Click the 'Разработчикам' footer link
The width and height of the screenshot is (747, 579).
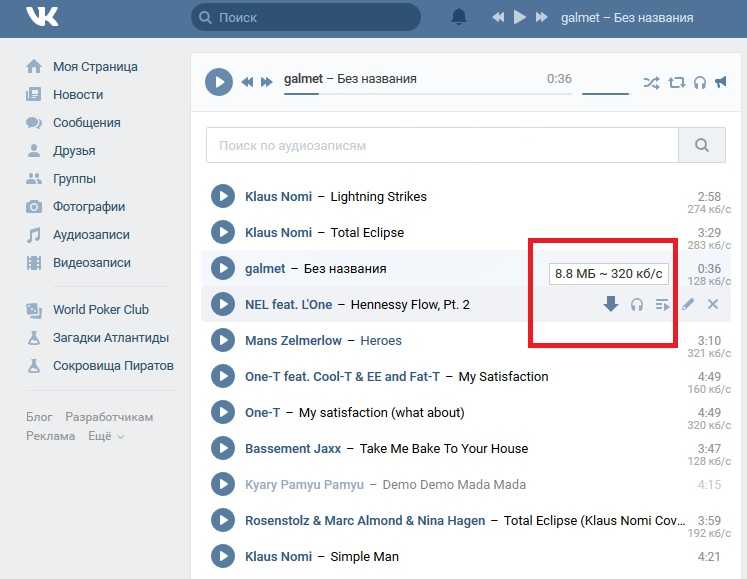pos(109,417)
